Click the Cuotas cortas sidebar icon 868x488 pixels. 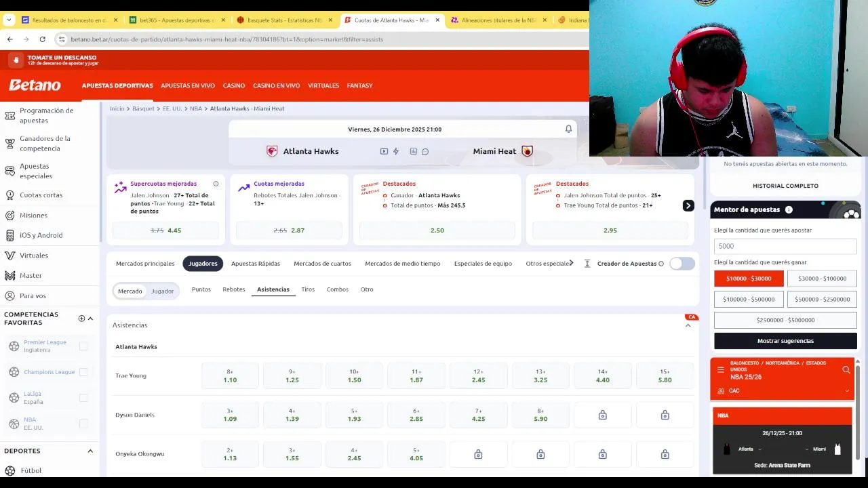click(x=9, y=195)
